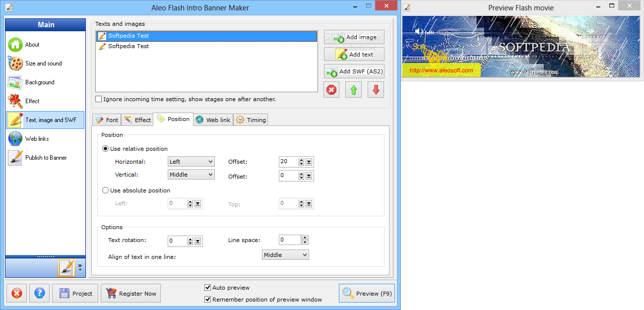
Task: Click horizontal Offset field showing 20
Action: (288, 162)
